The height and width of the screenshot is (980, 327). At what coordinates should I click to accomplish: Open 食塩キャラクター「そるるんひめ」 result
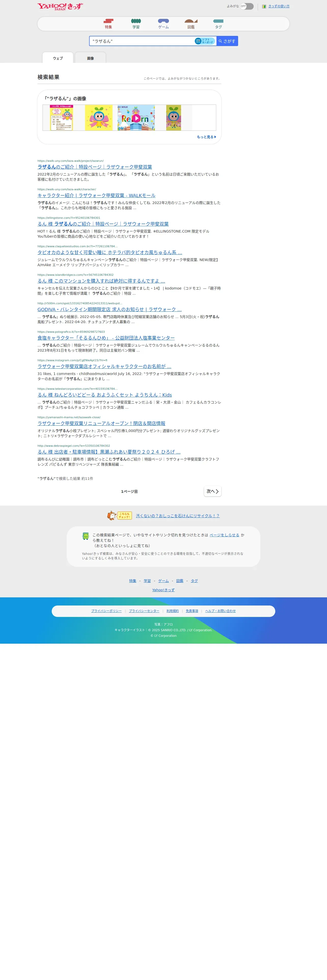click(x=106, y=338)
